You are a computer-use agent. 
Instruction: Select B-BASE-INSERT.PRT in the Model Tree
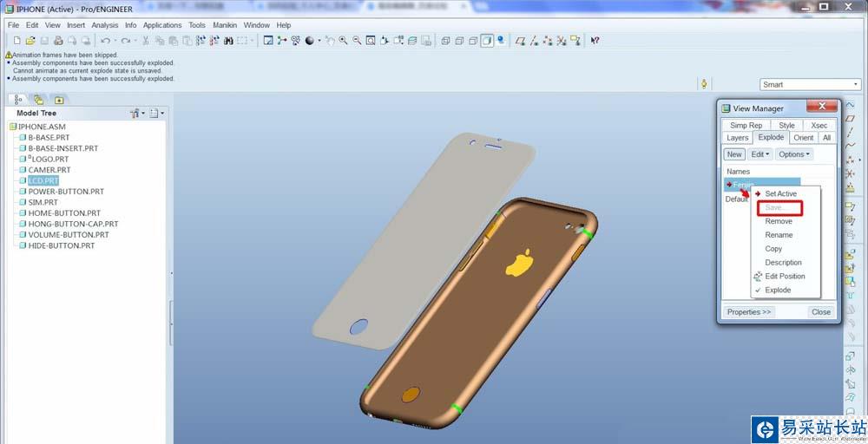coord(62,148)
